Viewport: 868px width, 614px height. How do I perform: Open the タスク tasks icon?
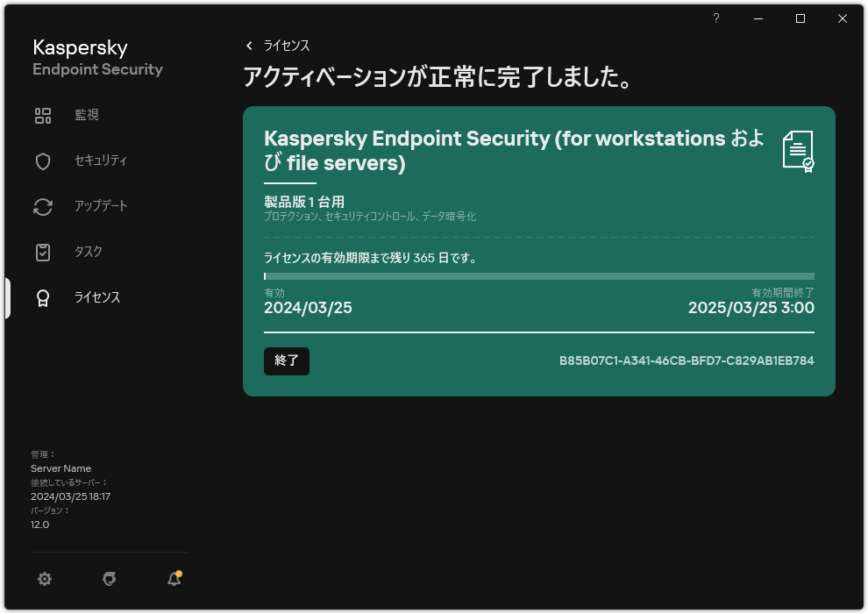[x=43, y=252]
